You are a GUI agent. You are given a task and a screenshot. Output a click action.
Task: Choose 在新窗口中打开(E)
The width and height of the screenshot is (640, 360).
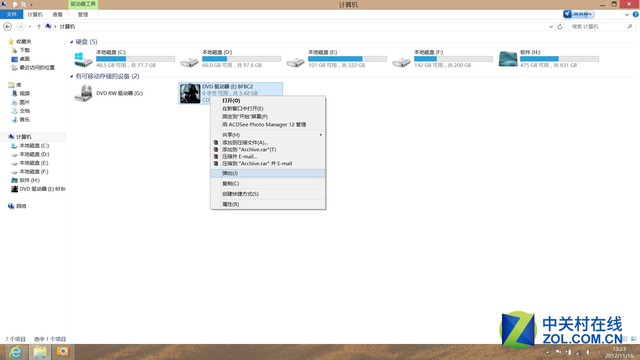pos(268,109)
